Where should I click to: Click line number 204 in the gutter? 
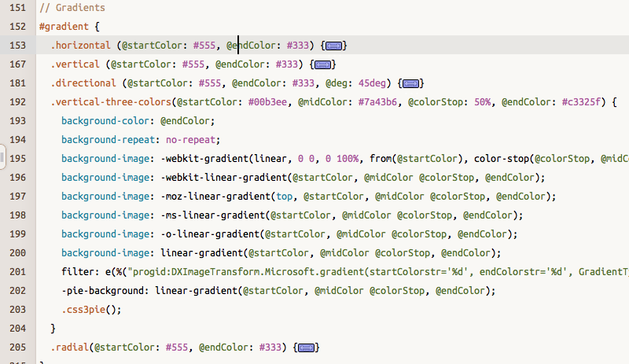click(x=17, y=328)
